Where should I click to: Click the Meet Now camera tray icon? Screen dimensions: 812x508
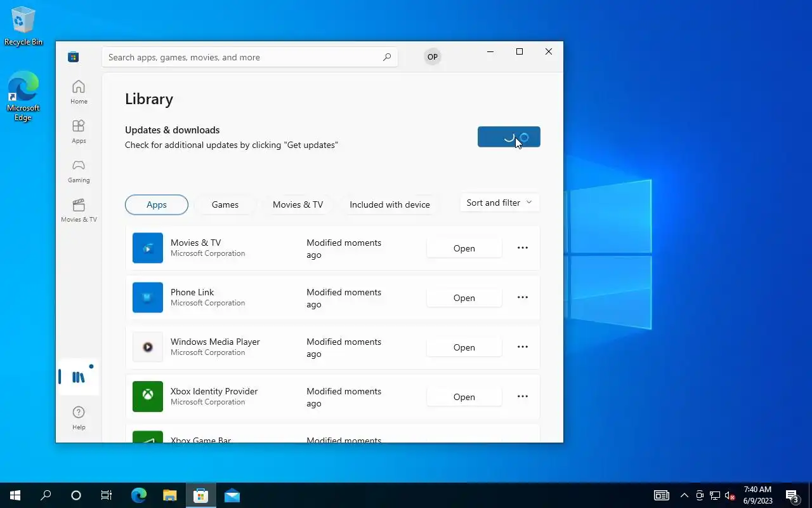[700, 496]
